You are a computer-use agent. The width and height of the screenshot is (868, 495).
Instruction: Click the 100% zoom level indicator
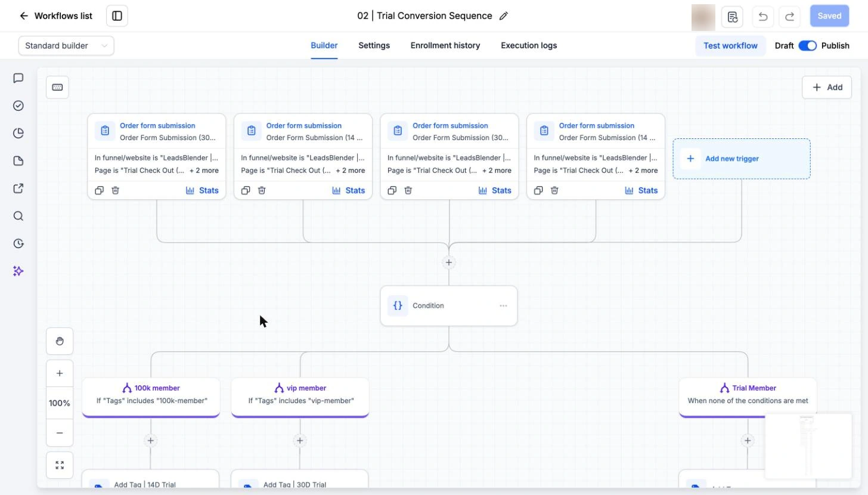(x=60, y=403)
